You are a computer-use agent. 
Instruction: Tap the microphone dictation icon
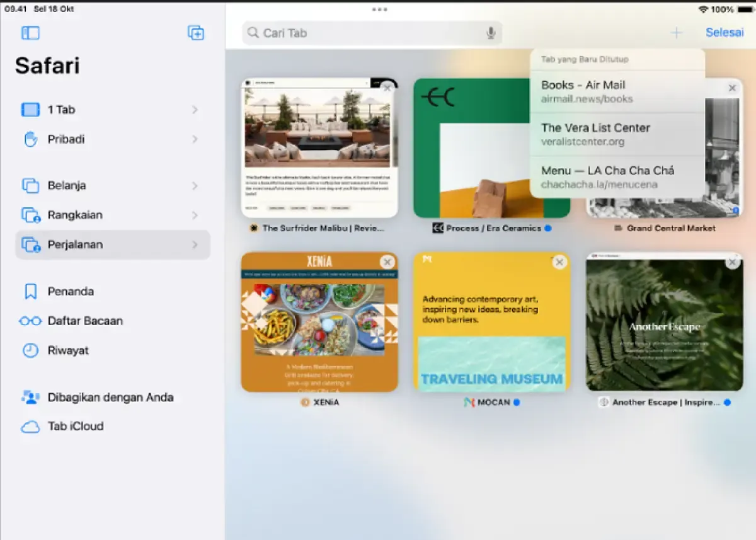[x=491, y=33]
